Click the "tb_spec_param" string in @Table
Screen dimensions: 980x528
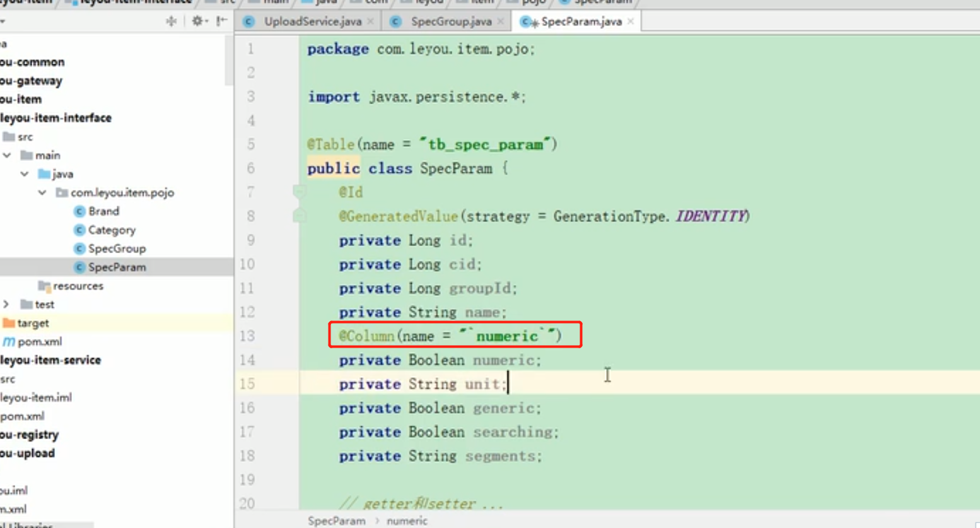(x=486, y=144)
